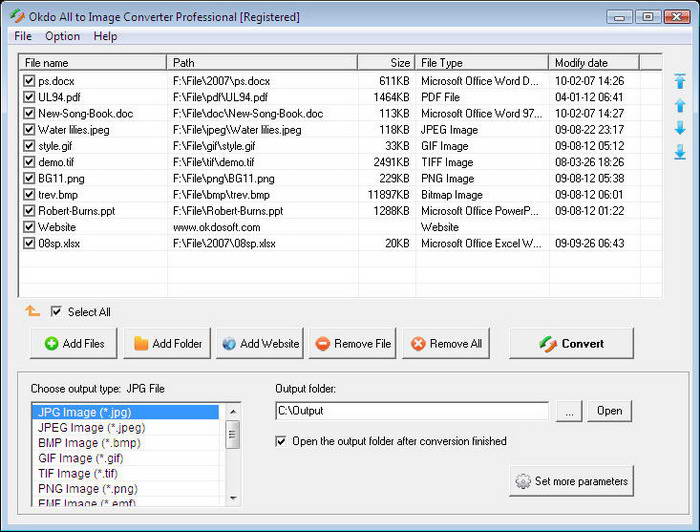
Task: Click the output type list scroll-down arrow
Action: click(233, 498)
